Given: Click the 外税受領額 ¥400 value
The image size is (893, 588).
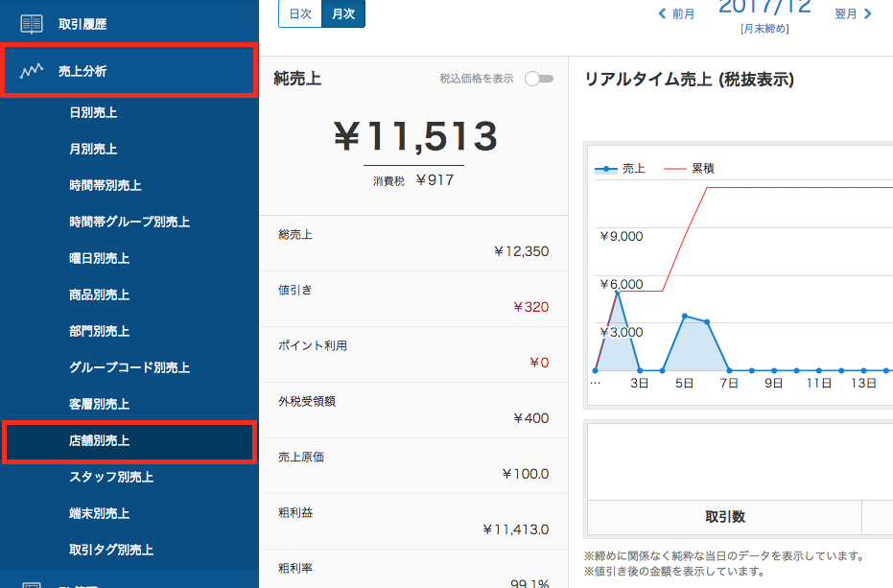Looking at the screenshot, I should [530, 419].
